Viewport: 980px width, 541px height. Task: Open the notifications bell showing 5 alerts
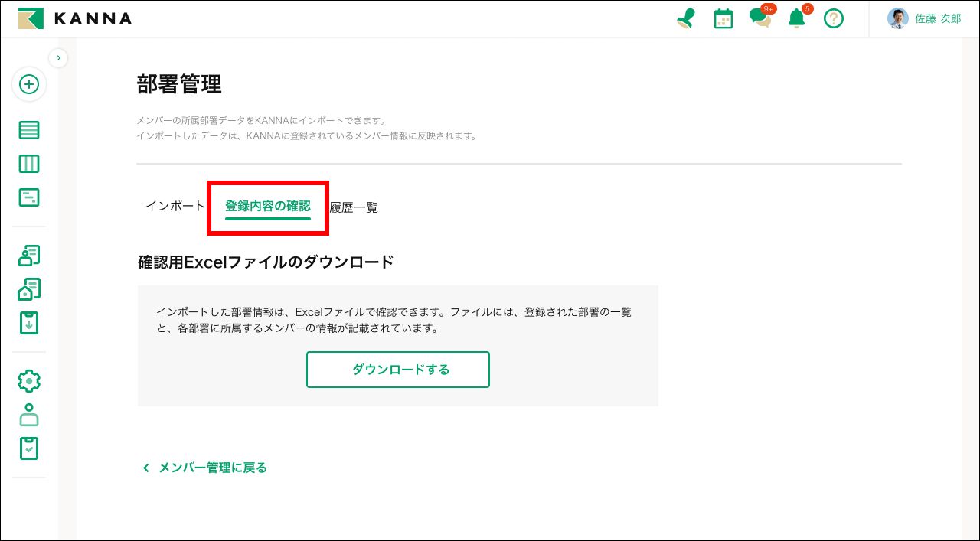tap(796, 18)
